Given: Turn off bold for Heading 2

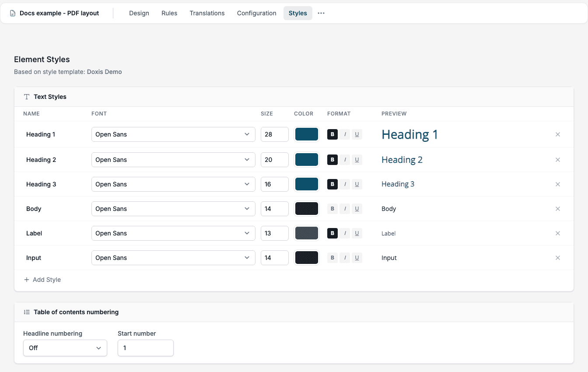Looking at the screenshot, I should pyautogui.click(x=332, y=160).
